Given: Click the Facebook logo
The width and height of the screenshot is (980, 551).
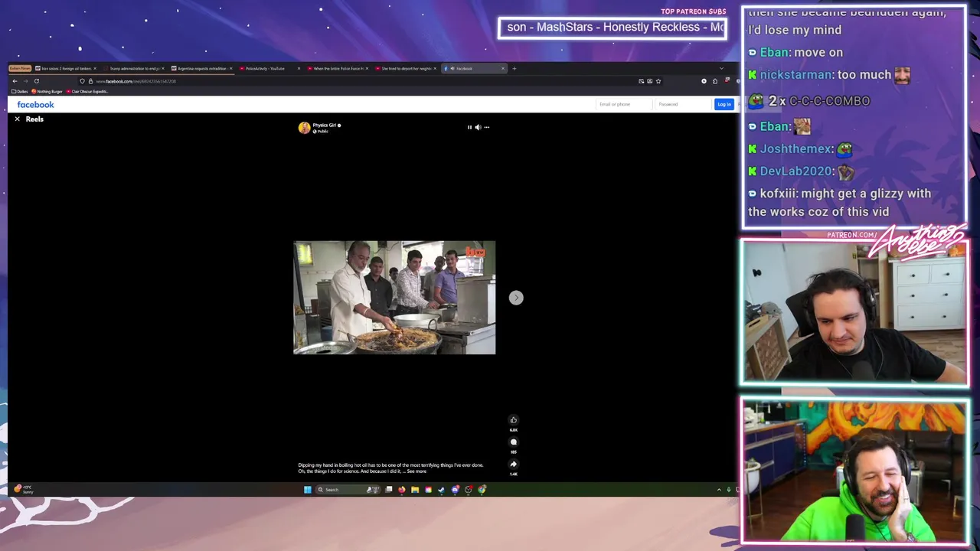Looking at the screenshot, I should click(x=35, y=105).
